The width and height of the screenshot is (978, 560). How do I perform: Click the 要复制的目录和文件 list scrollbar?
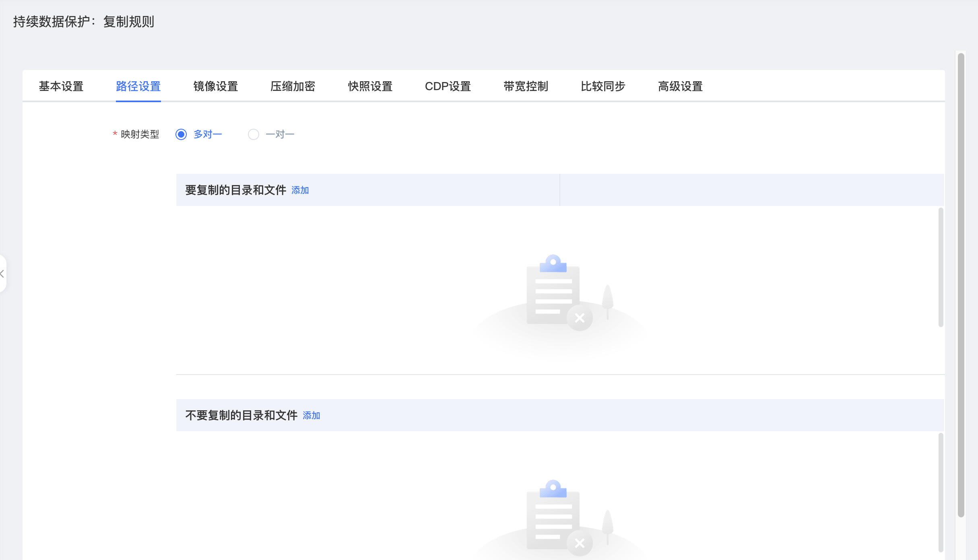(941, 268)
